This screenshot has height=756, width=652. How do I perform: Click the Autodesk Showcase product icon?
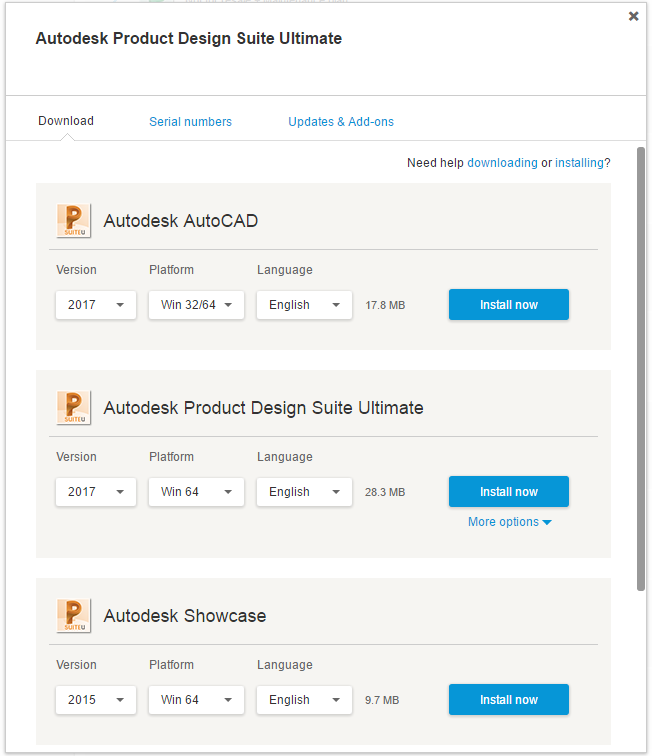[74, 616]
